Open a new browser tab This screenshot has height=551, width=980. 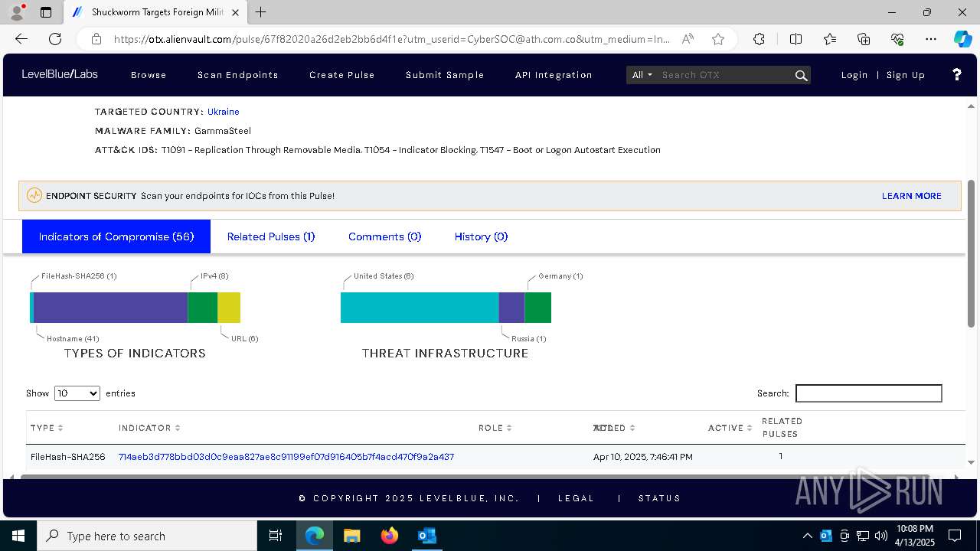(x=260, y=12)
